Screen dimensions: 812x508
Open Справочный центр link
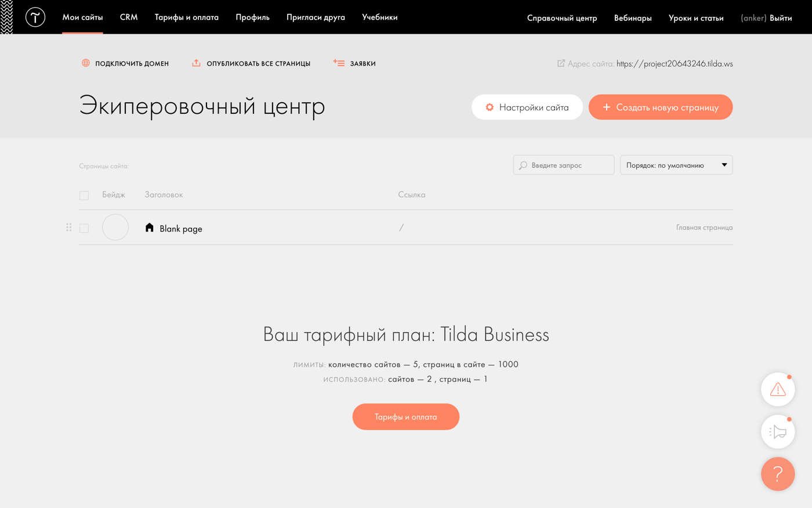(x=562, y=18)
